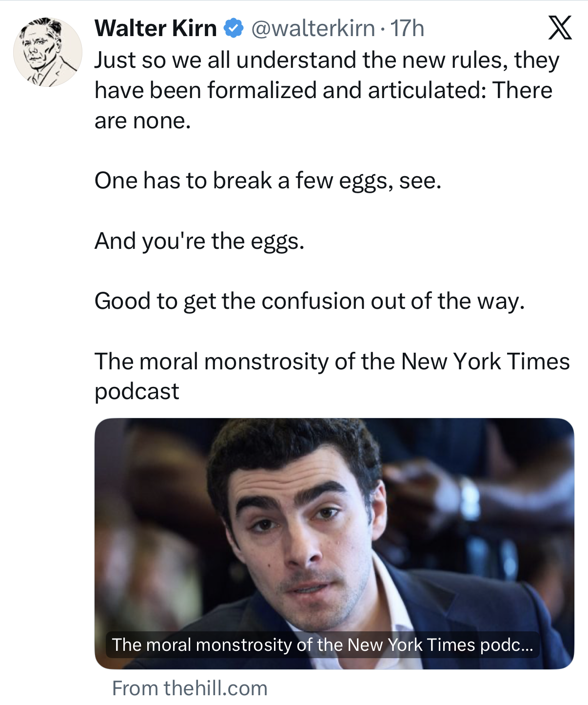The height and width of the screenshot is (705, 588).
Task: Click the "And you're the eggs." line
Action: coord(199,241)
